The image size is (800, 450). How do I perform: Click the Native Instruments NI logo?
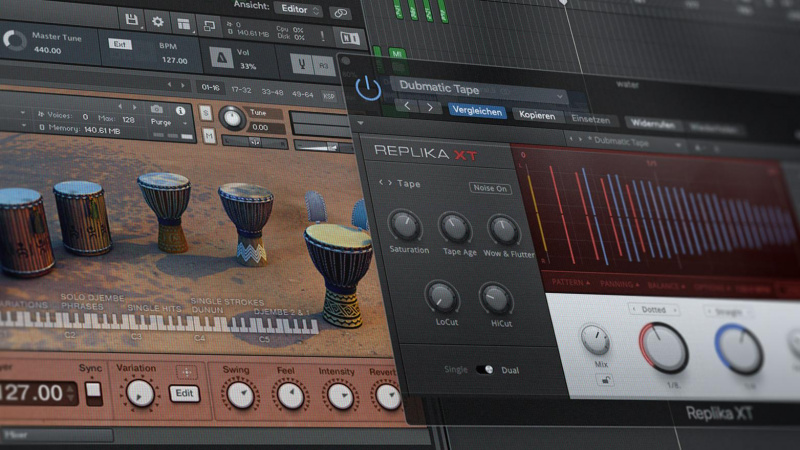click(349, 38)
